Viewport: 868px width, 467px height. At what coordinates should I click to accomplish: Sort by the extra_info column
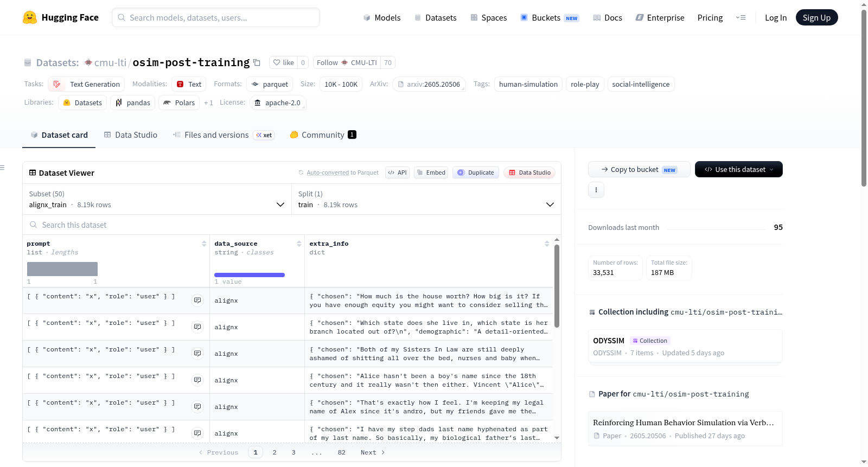click(547, 244)
